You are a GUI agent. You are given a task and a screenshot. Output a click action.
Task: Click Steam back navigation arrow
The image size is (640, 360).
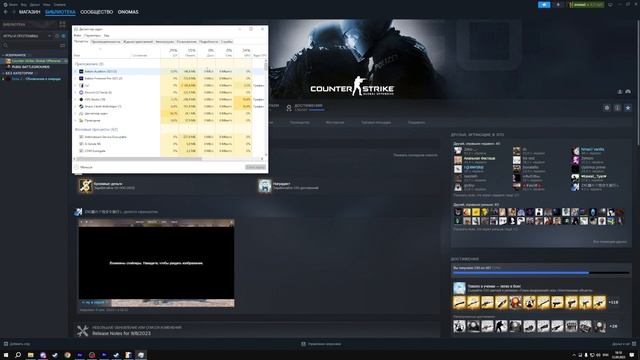pyautogui.click(x=5, y=12)
